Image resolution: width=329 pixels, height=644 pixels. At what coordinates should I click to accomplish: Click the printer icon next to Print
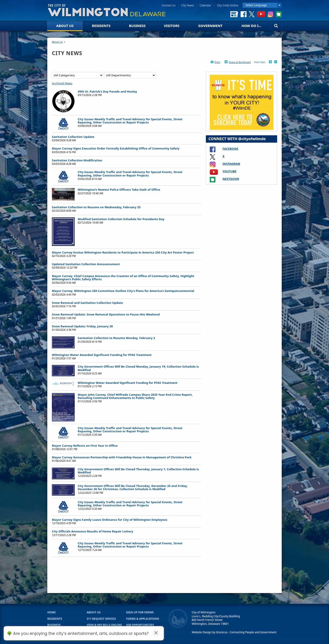coord(212,62)
